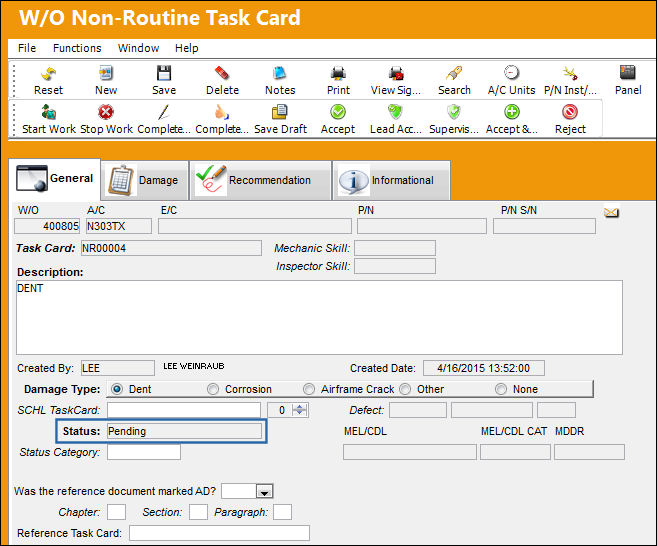This screenshot has height=546, width=657.
Task: Click the Search toolbar icon
Action: click(x=454, y=74)
